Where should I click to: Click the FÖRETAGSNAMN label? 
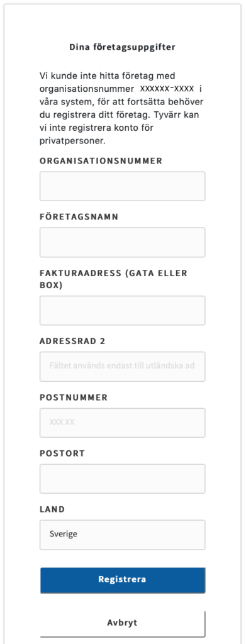pyautogui.click(x=79, y=217)
